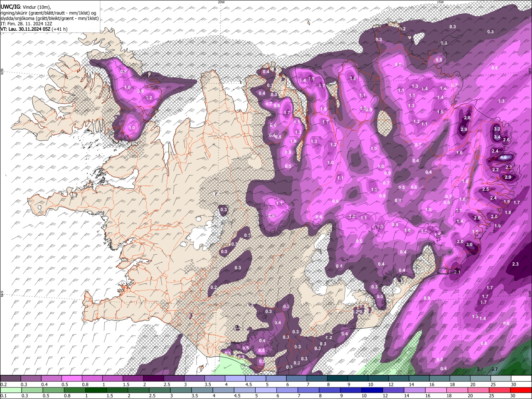The image size is (532, 399).
Task: Select the white top-row swatch at 30
Action: click(x=521, y=379)
